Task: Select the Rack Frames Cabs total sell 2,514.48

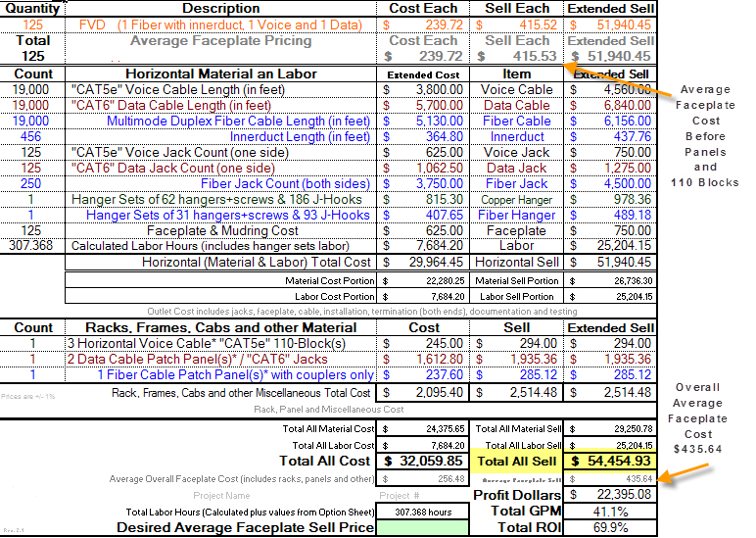Action: tap(516, 393)
